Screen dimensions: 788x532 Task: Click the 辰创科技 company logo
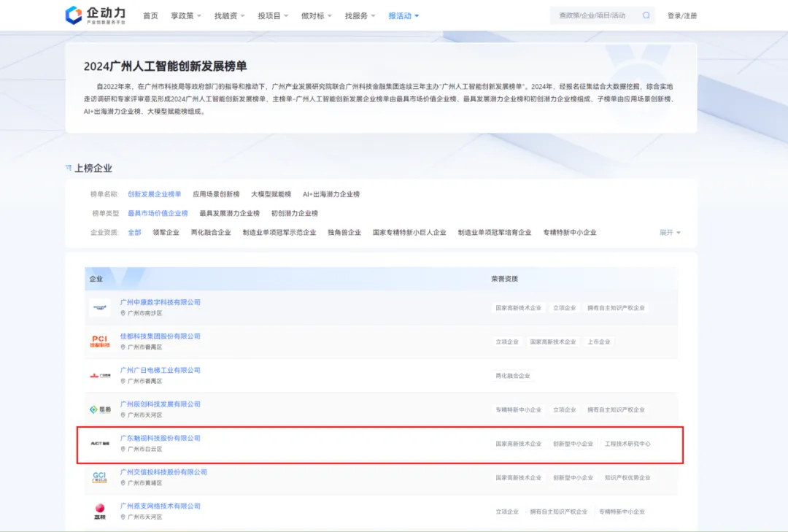tap(100, 409)
